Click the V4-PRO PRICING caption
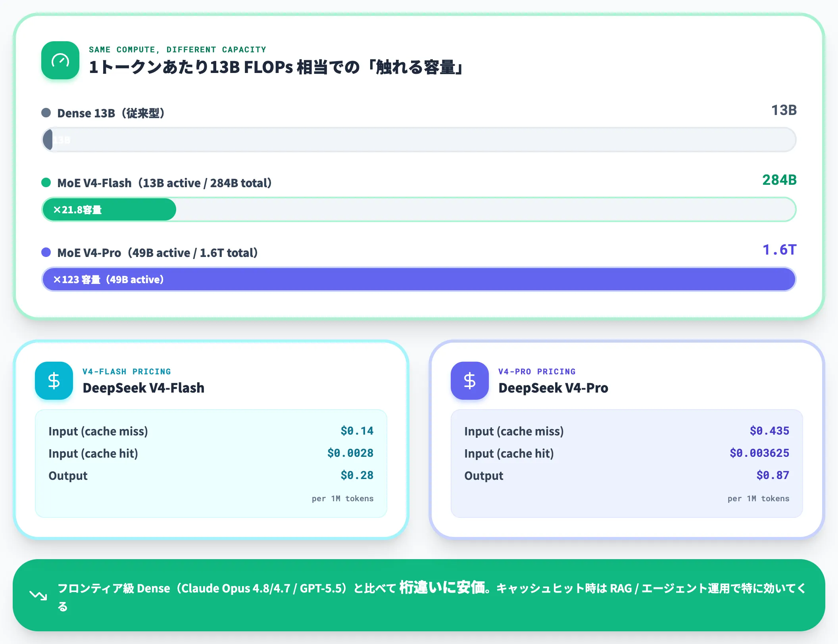The image size is (838, 644). [x=537, y=372]
